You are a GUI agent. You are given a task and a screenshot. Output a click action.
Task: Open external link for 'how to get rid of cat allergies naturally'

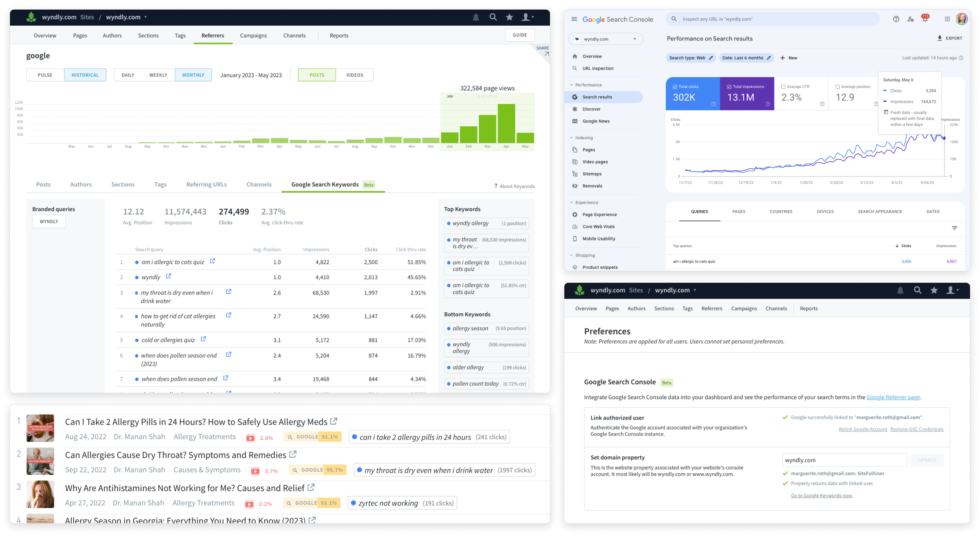click(x=228, y=315)
